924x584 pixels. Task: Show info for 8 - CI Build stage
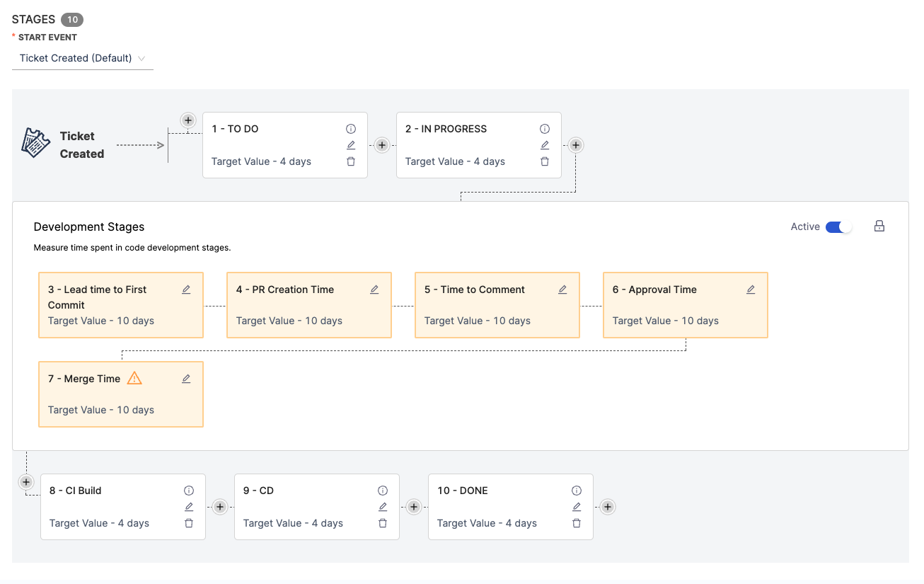[x=189, y=491]
